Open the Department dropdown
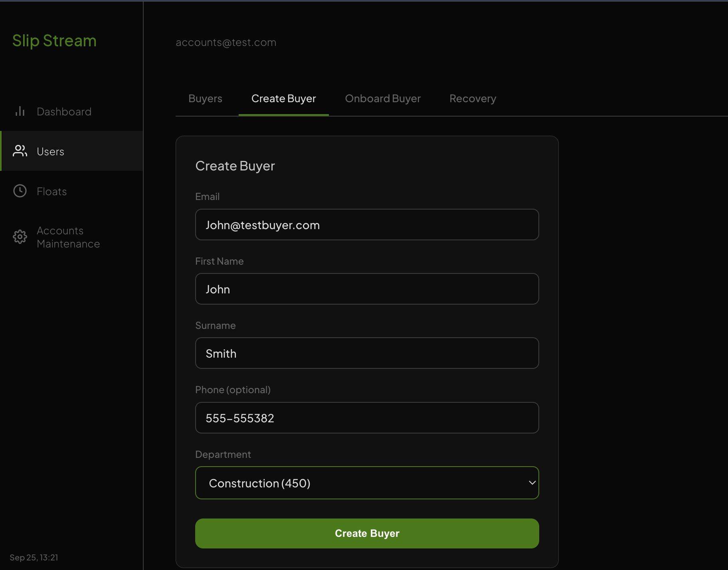The height and width of the screenshot is (570, 728). [367, 483]
